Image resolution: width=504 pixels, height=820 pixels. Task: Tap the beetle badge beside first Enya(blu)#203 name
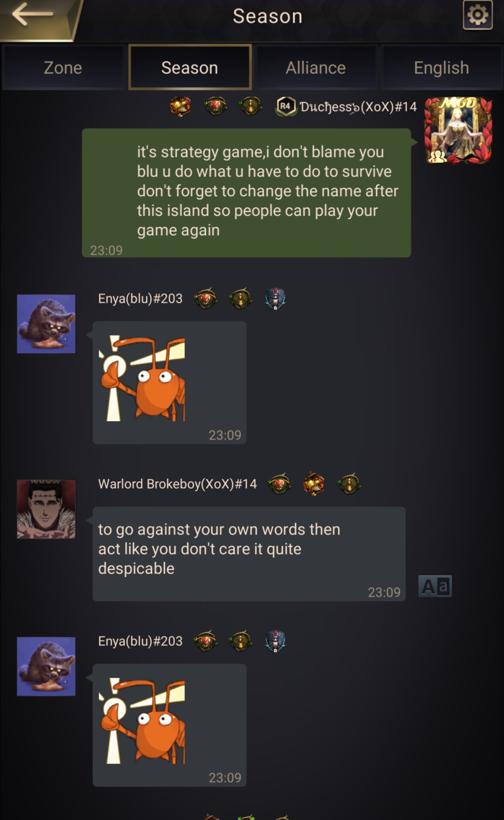pyautogui.click(x=275, y=298)
